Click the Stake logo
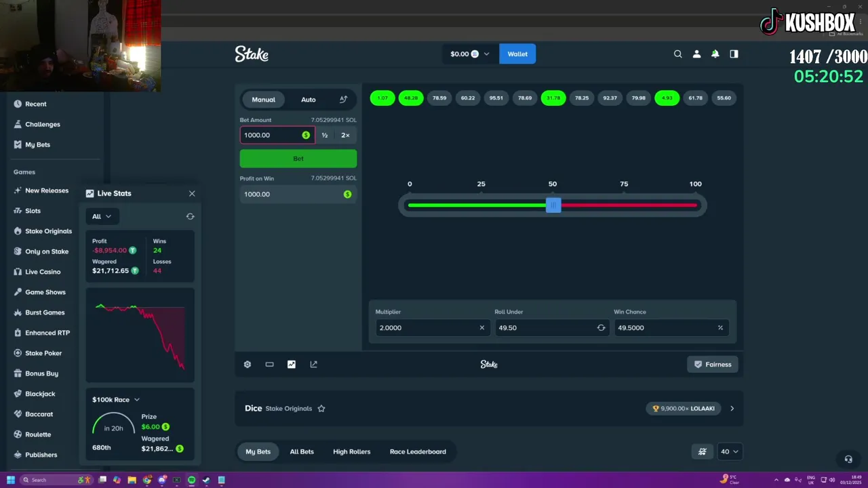Viewport: 868px width, 488px height. pos(252,54)
